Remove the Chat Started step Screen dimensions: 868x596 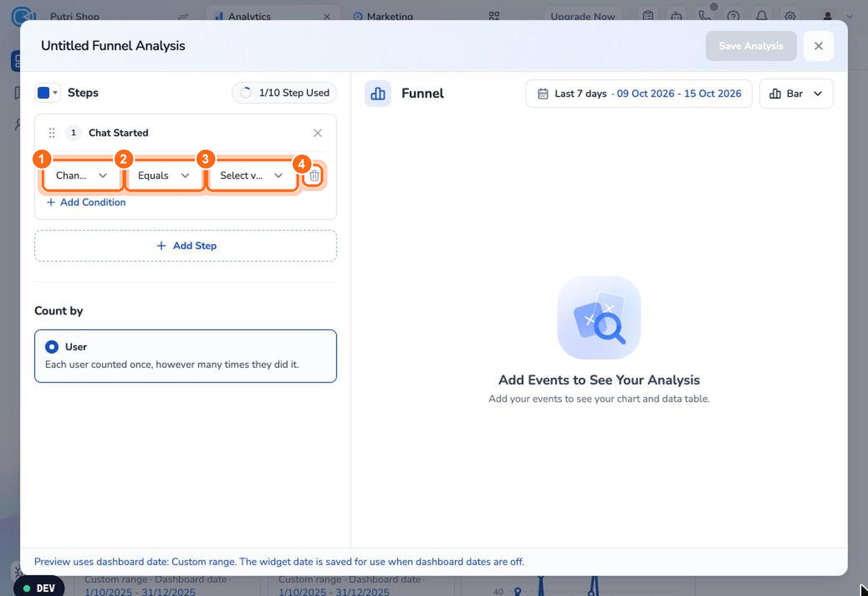tap(318, 133)
